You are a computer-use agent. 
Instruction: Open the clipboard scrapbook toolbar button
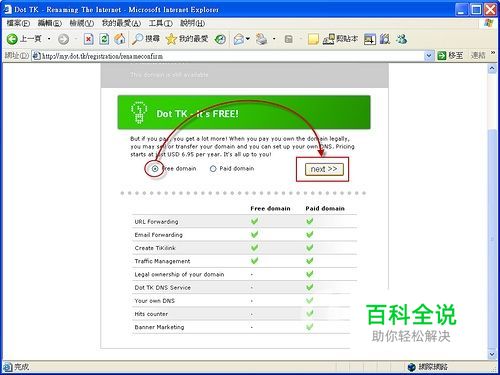pos(340,39)
